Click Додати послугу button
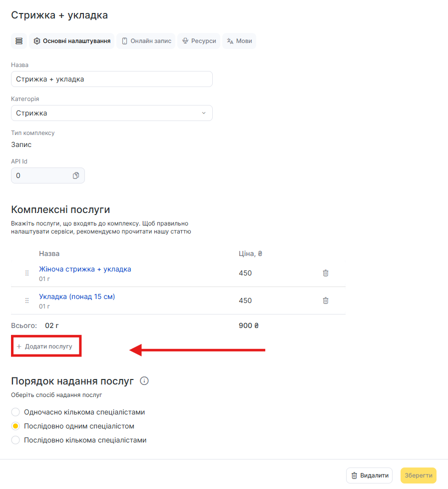The width and height of the screenshot is (448, 489). (45, 346)
